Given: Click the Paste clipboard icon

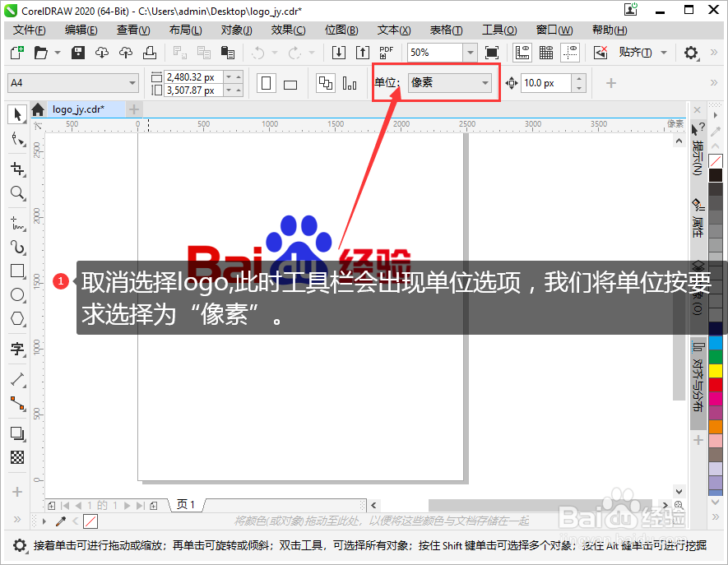Looking at the screenshot, I should pos(228,53).
